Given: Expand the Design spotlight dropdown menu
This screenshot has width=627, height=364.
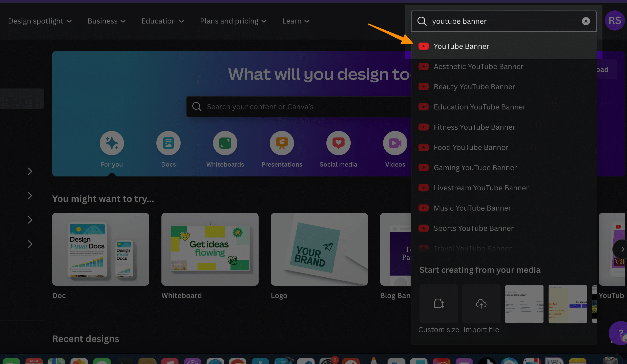Looking at the screenshot, I should (39, 21).
